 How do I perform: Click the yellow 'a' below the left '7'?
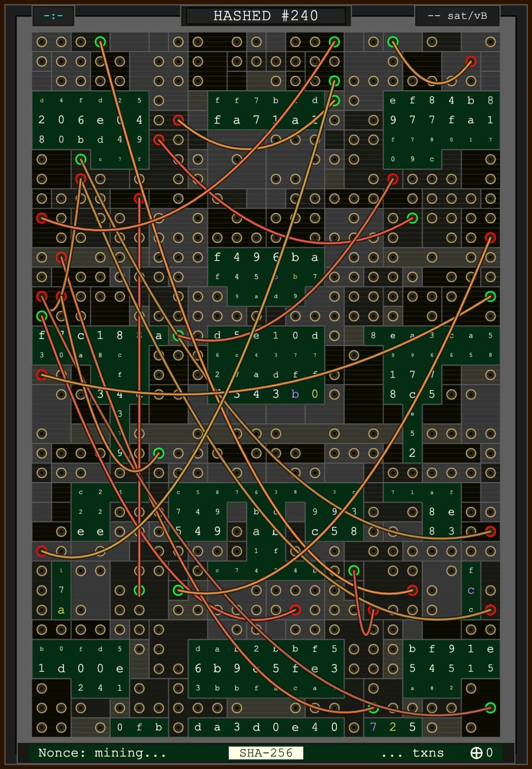point(61,610)
